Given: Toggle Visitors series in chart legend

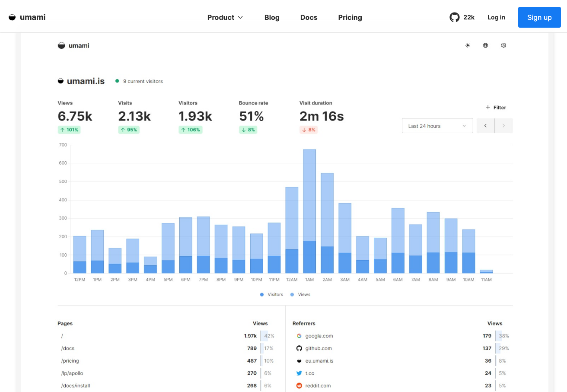Looking at the screenshot, I should point(271,294).
